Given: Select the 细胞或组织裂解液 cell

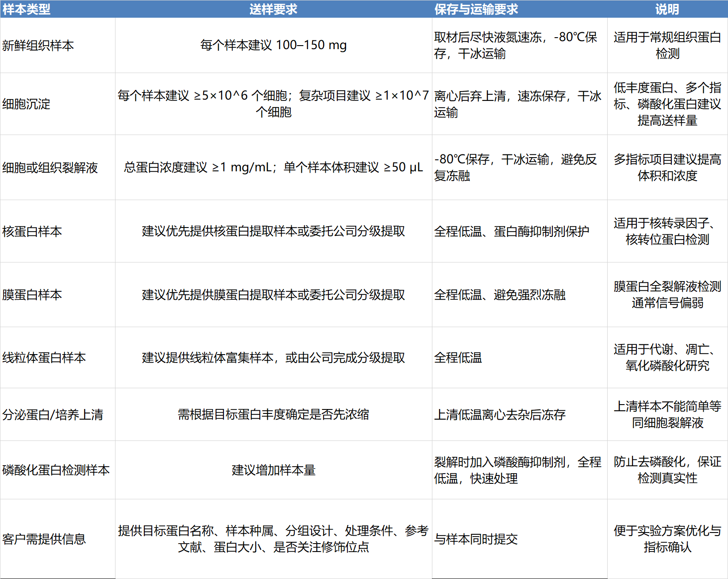Looking at the screenshot, I should [50, 168].
